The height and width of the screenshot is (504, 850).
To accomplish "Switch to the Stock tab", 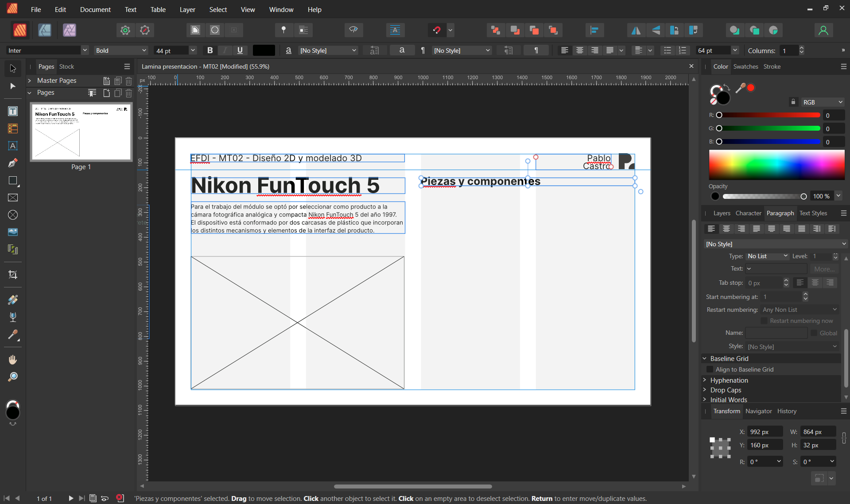I will [66, 66].
